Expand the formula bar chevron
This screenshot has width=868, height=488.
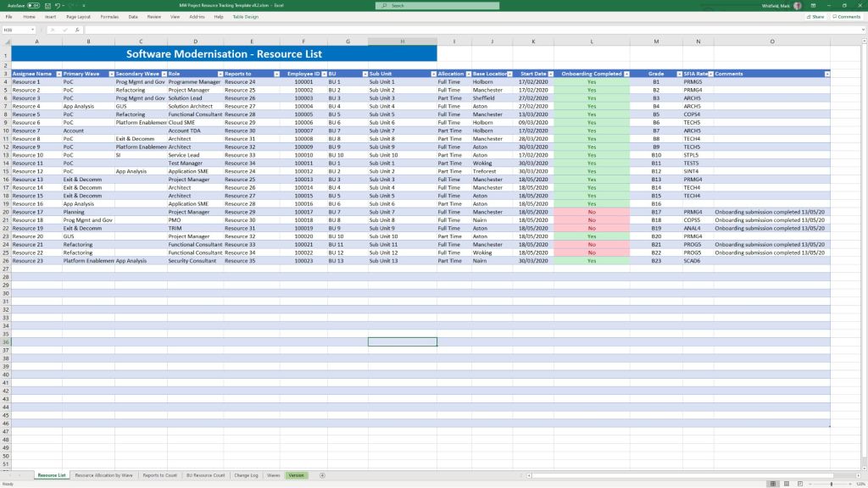(862, 30)
